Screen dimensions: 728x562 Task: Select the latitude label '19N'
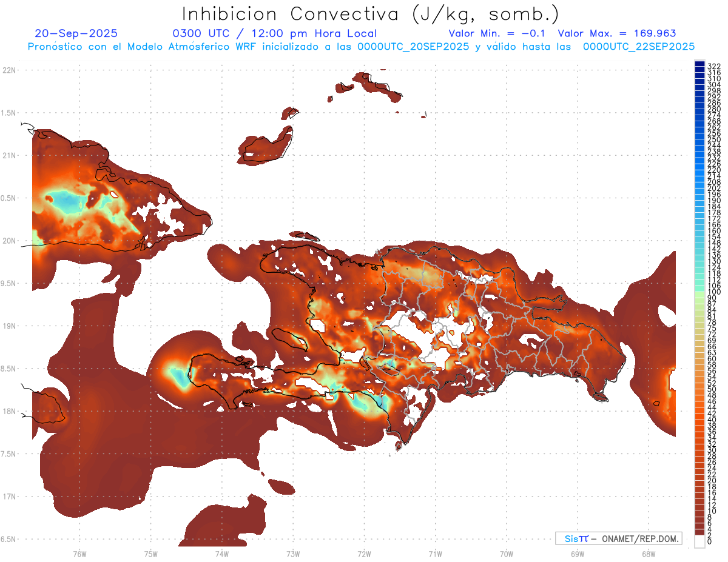pyautogui.click(x=9, y=326)
